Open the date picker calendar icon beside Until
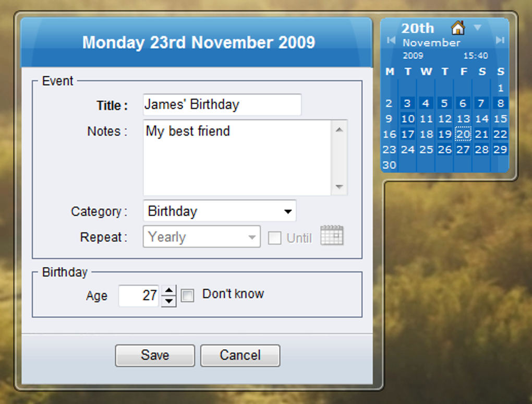The width and height of the screenshot is (532, 404). [332, 236]
